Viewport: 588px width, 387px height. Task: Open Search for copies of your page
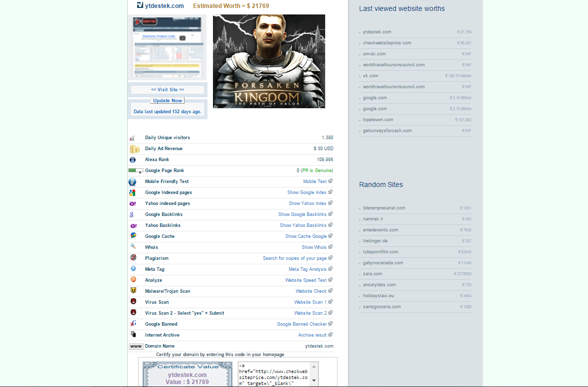pos(295,258)
